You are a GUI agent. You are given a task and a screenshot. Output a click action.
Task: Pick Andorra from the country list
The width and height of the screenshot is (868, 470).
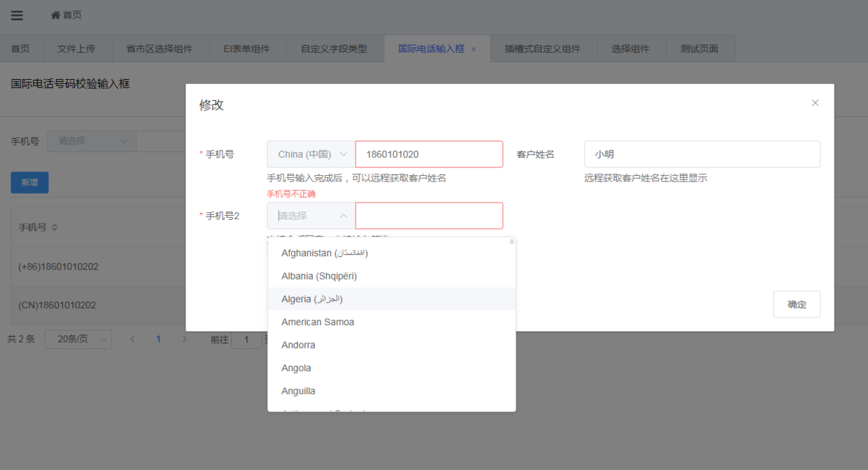392,345
